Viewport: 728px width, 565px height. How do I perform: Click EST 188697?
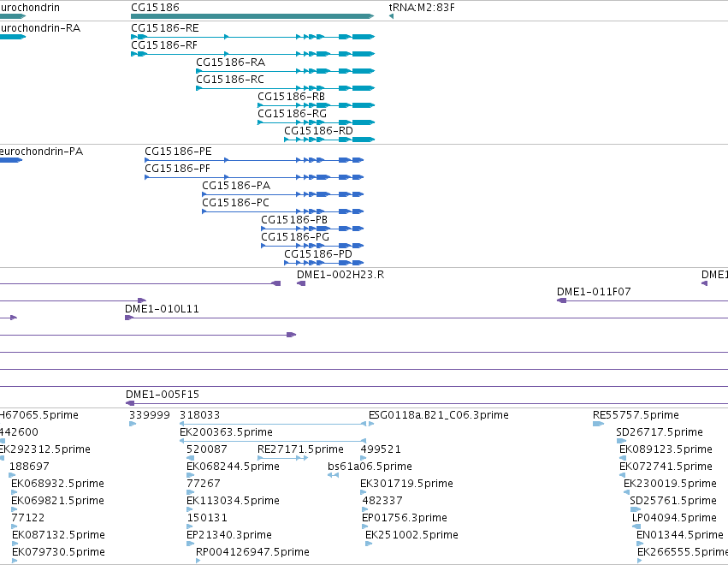pyautogui.click(x=29, y=467)
